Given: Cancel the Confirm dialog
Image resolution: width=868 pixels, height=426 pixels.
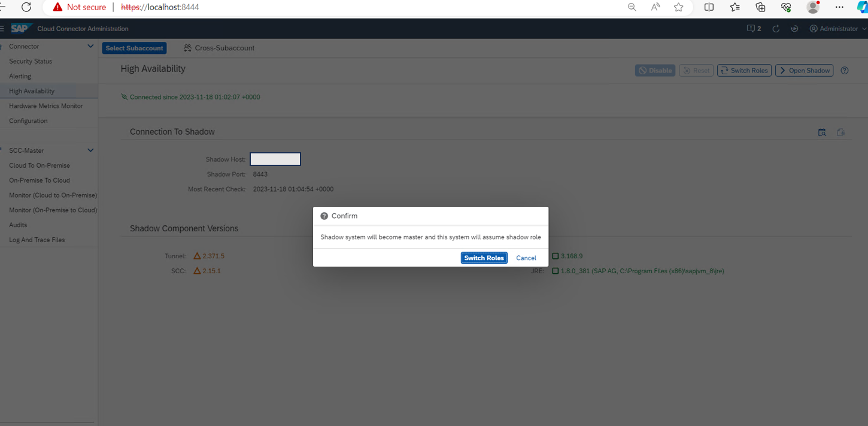Looking at the screenshot, I should 526,258.
